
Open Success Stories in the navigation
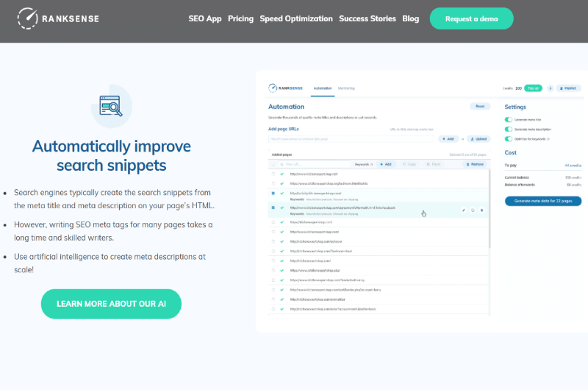[367, 19]
